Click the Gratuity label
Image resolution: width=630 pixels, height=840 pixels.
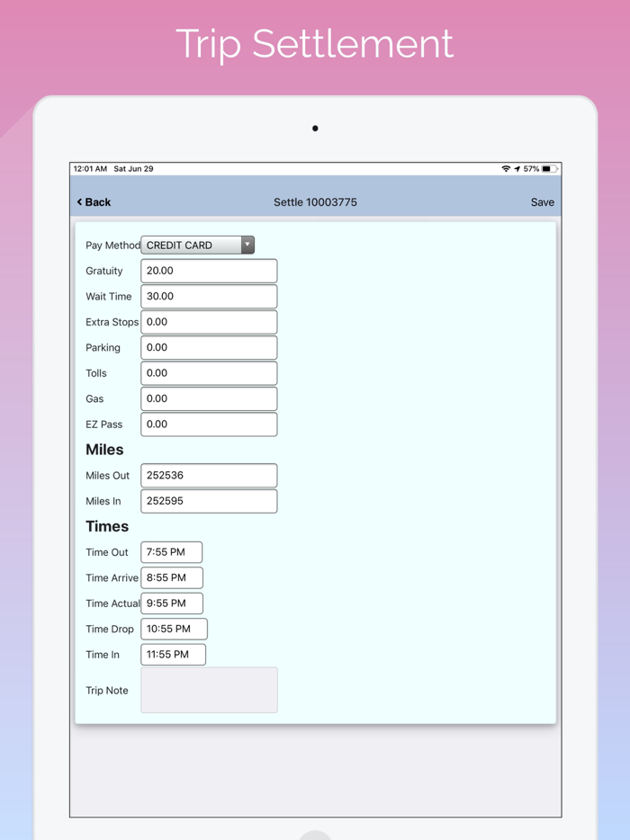tap(104, 271)
